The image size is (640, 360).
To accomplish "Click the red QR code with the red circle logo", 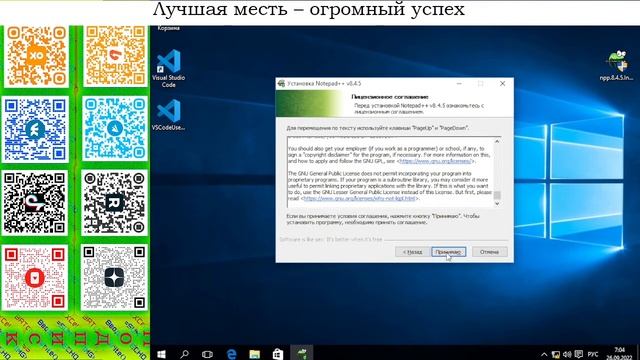I will pos(35,278).
